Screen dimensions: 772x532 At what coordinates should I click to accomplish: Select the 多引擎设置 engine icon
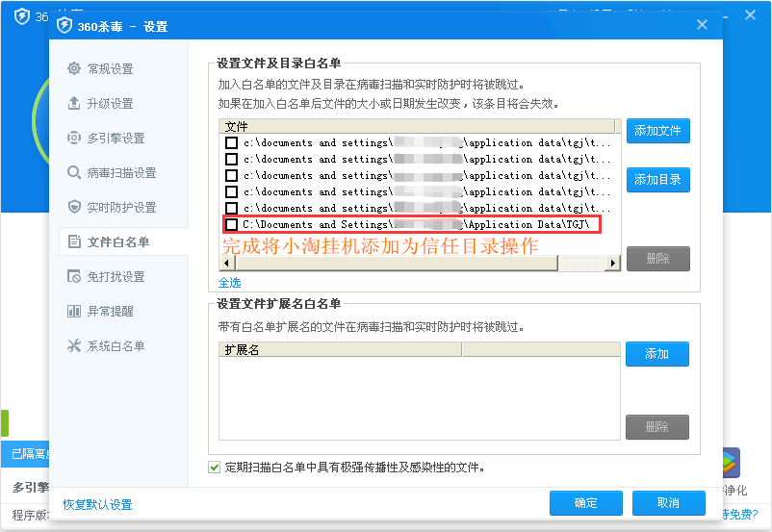74,138
